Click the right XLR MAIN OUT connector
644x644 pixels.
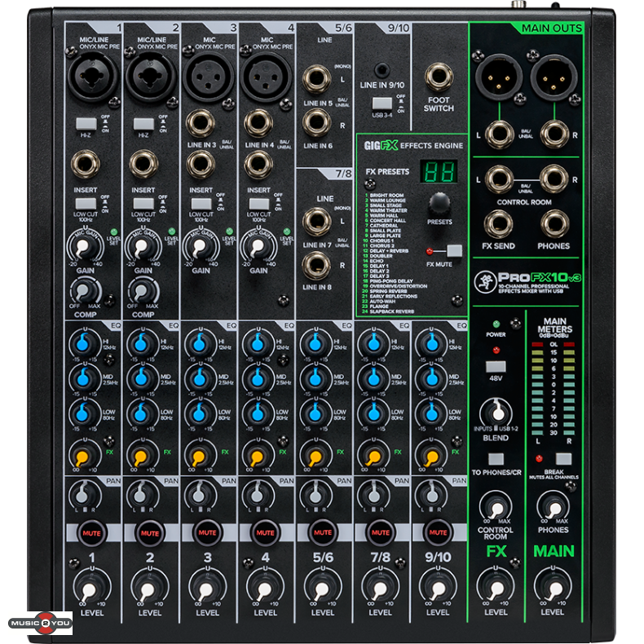coord(554,77)
